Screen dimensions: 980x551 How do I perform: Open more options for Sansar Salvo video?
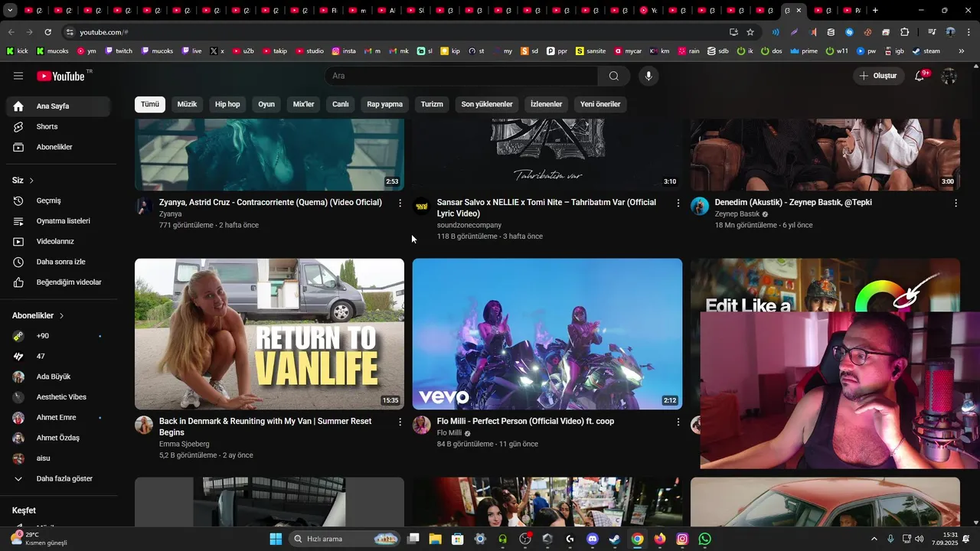coord(678,203)
